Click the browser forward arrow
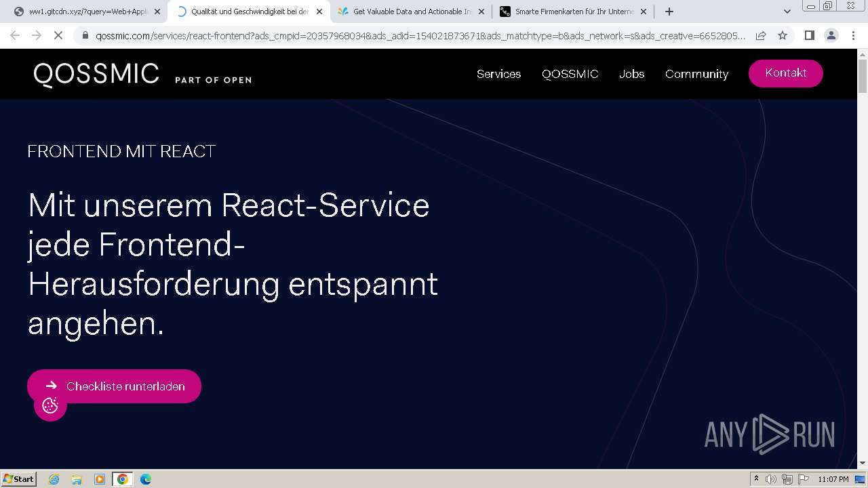This screenshot has width=868, height=488. click(x=37, y=35)
